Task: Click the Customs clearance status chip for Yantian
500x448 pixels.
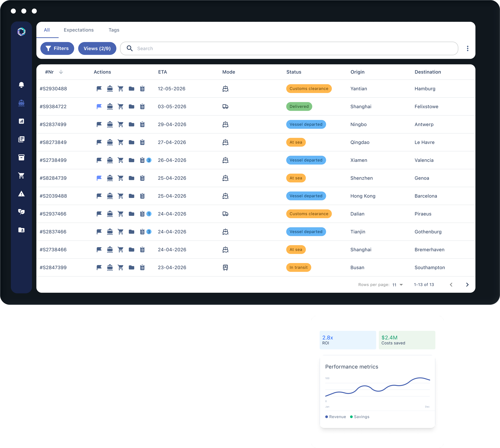Action: coord(309,89)
